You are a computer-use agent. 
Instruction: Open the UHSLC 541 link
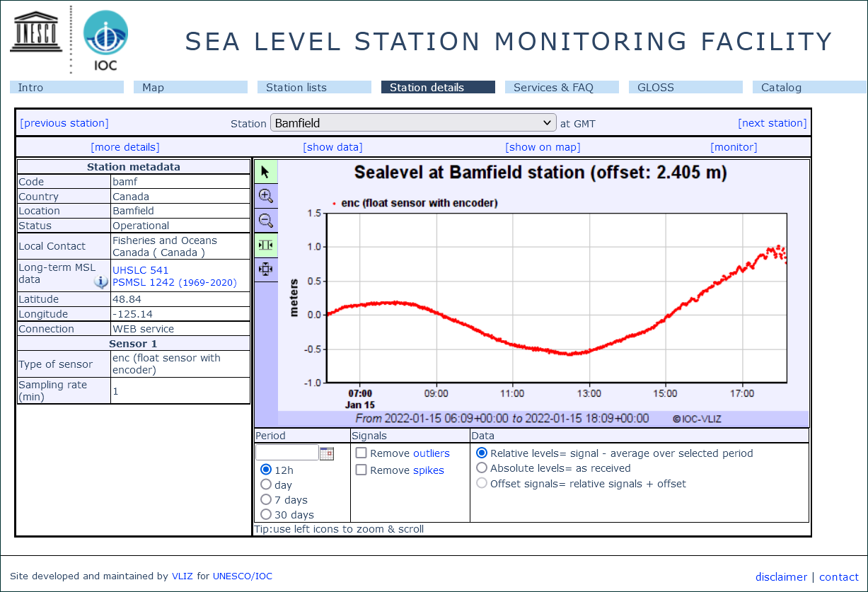click(141, 270)
